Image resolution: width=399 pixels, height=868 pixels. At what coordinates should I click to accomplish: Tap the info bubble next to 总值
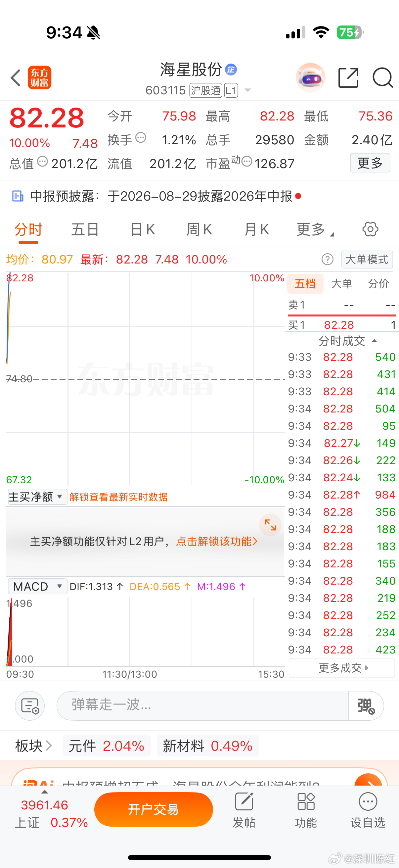(42, 162)
